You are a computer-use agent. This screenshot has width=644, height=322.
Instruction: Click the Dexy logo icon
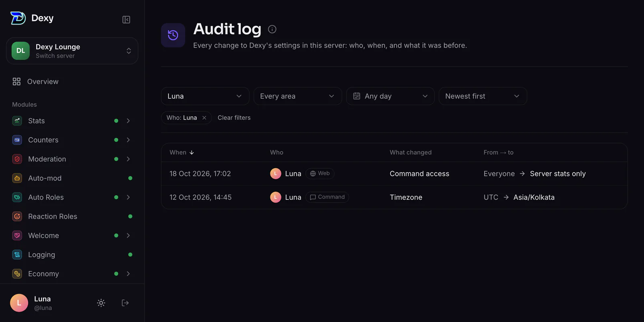tap(18, 18)
